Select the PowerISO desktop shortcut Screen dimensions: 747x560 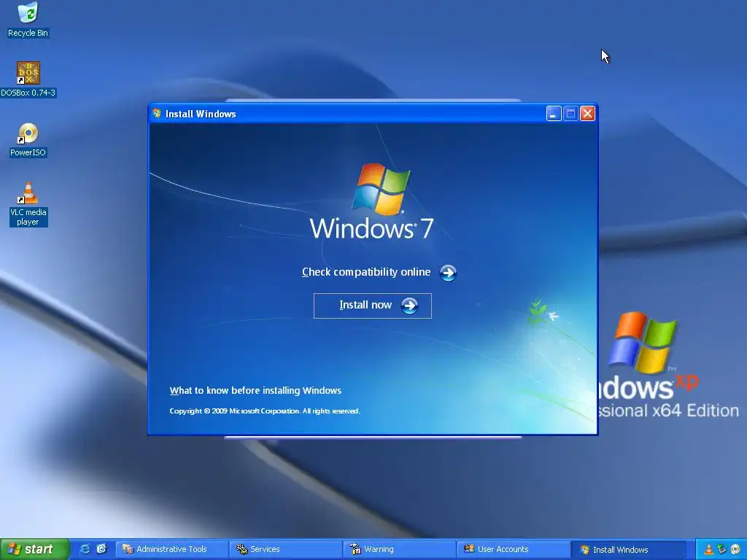pyautogui.click(x=28, y=140)
